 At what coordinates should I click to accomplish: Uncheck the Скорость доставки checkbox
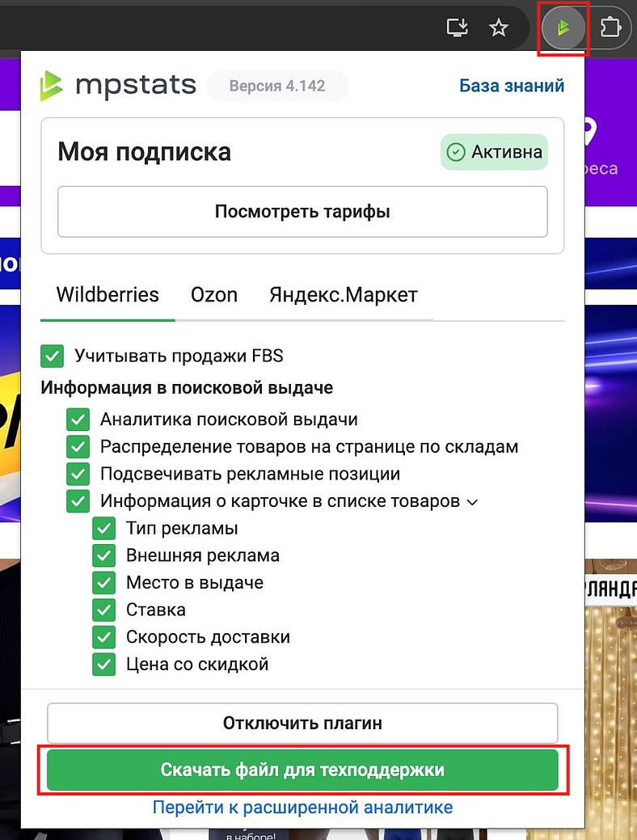pyautogui.click(x=104, y=638)
